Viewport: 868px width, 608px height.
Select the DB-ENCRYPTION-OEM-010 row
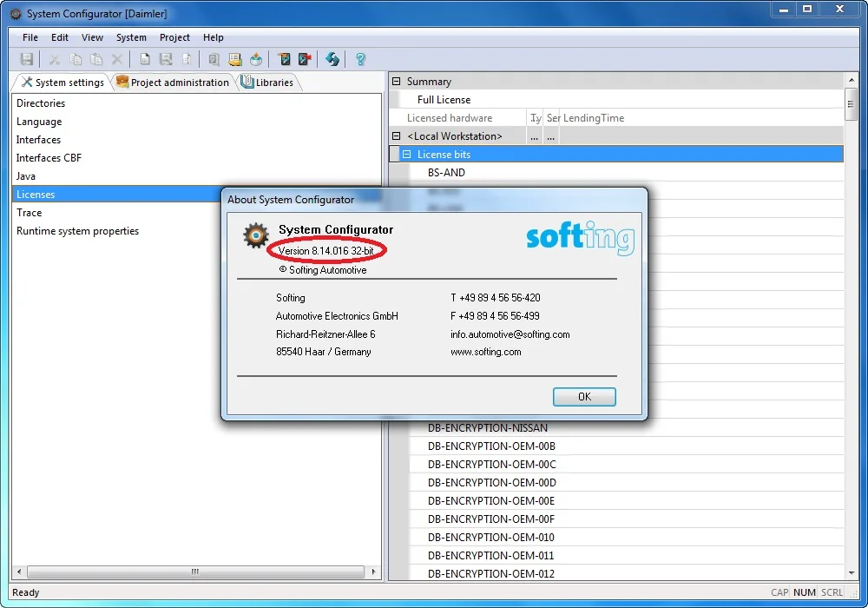tap(626, 538)
